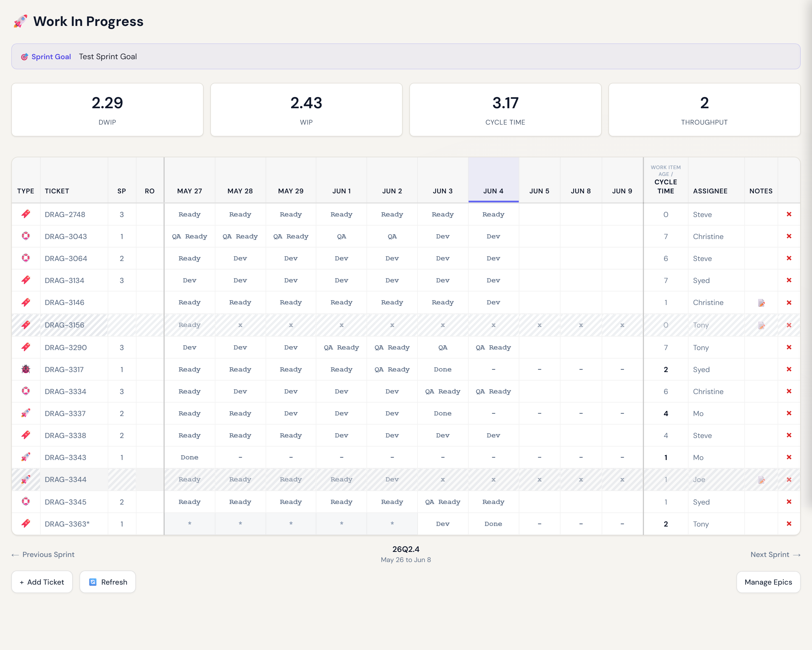The width and height of the screenshot is (812, 650).
Task: Click the THROUGHPUT metric card
Action: [704, 110]
